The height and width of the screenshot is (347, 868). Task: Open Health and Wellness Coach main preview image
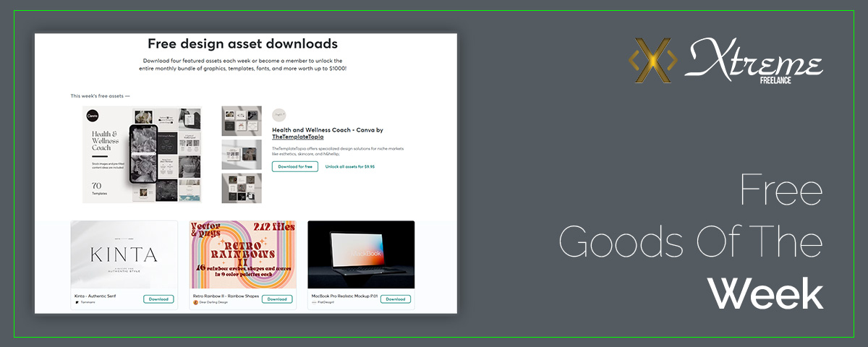pos(142,155)
